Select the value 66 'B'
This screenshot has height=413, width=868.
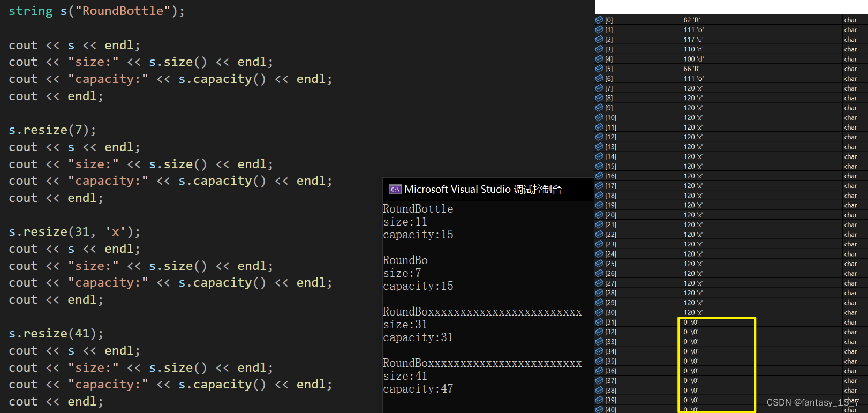691,69
